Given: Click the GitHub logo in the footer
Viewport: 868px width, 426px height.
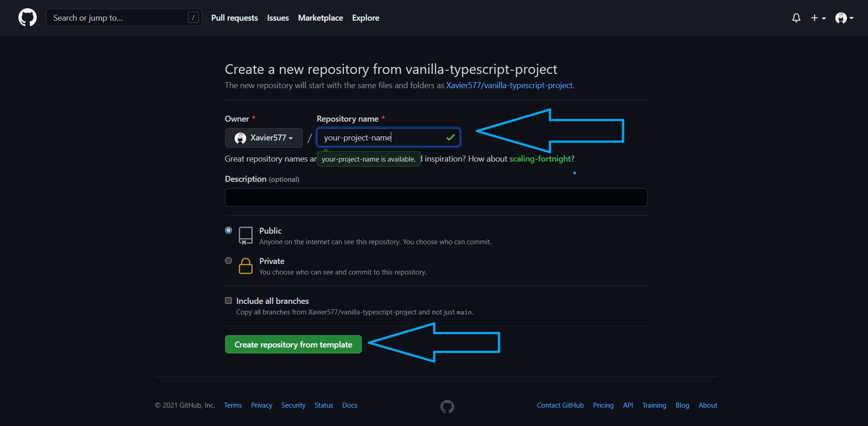Looking at the screenshot, I should click(x=447, y=406).
